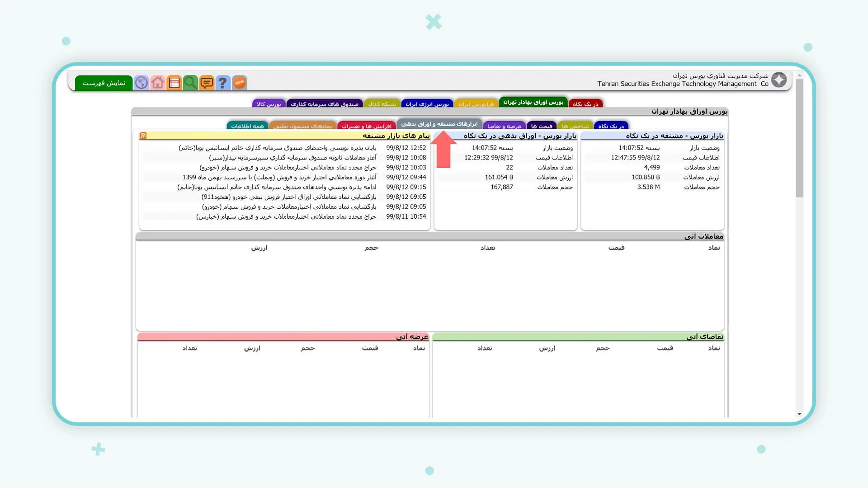
Task: Select the بورس اوراق بهادار تهران tab
Action: click(533, 102)
